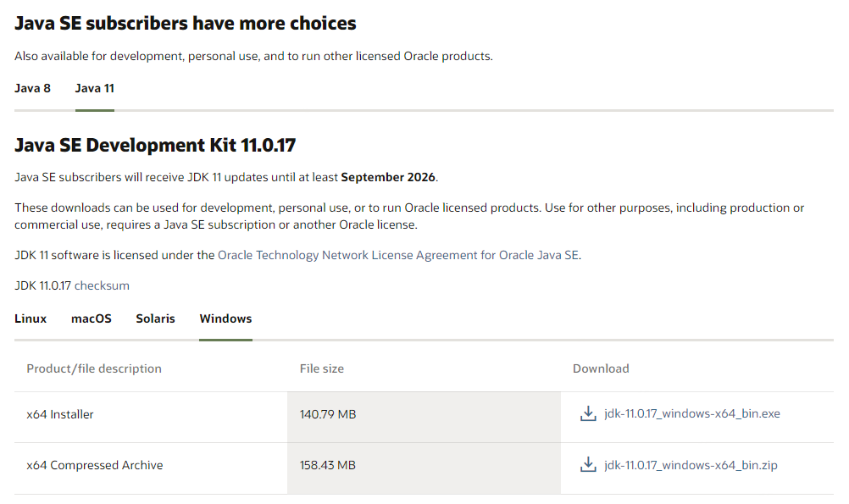This screenshot has width=849, height=504.
Task: Select the Windows downloads tab
Action: (x=225, y=318)
